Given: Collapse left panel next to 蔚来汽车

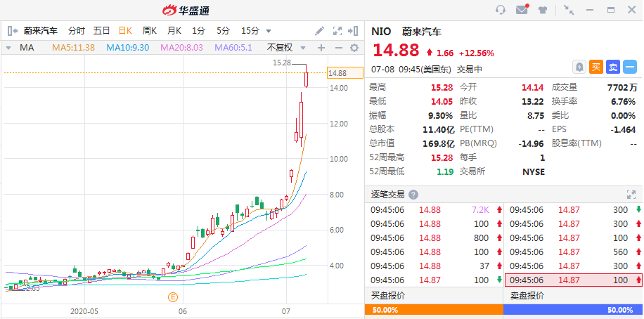Looking at the screenshot, I should 13,31.
